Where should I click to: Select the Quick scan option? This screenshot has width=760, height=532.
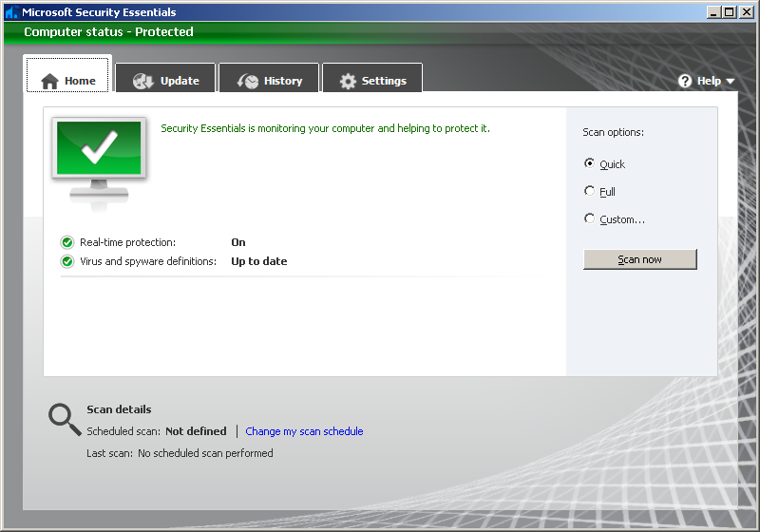(x=590, y=163)
